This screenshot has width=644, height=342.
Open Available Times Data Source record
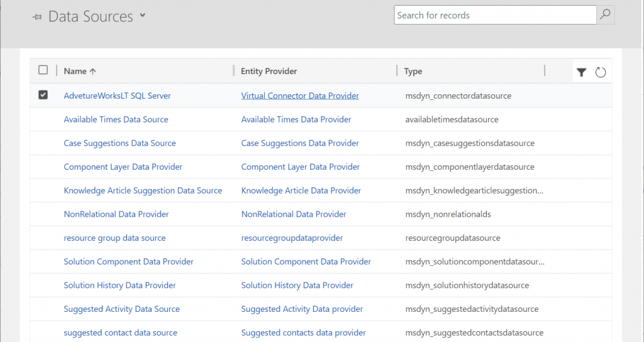point(116,119)
